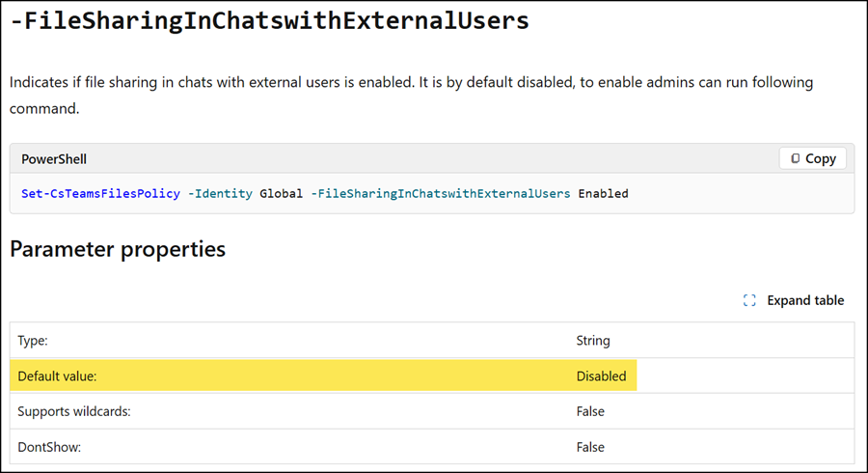Click the Expand table link
Screen dimensions: 868x473
point(794,300)
